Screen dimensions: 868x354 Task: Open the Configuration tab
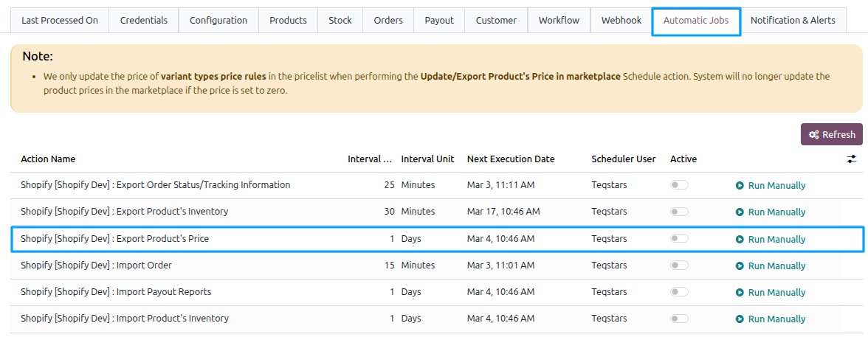tap(218, 21)
